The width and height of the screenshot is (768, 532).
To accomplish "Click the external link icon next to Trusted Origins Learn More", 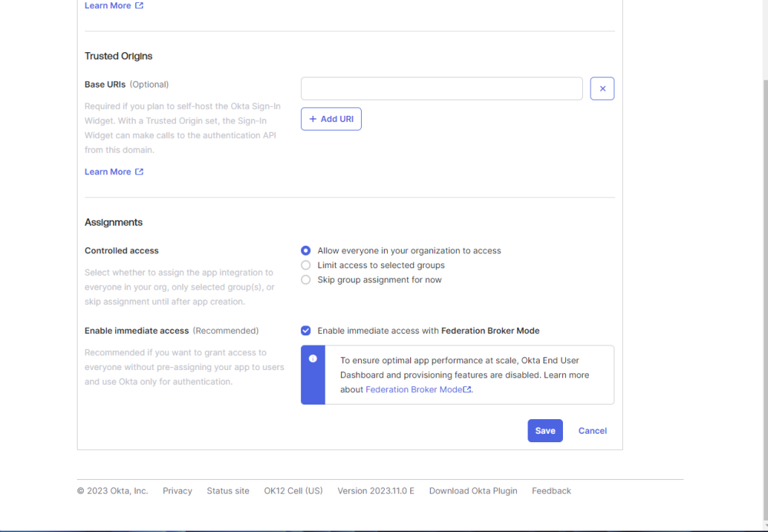I will point(139,172).
